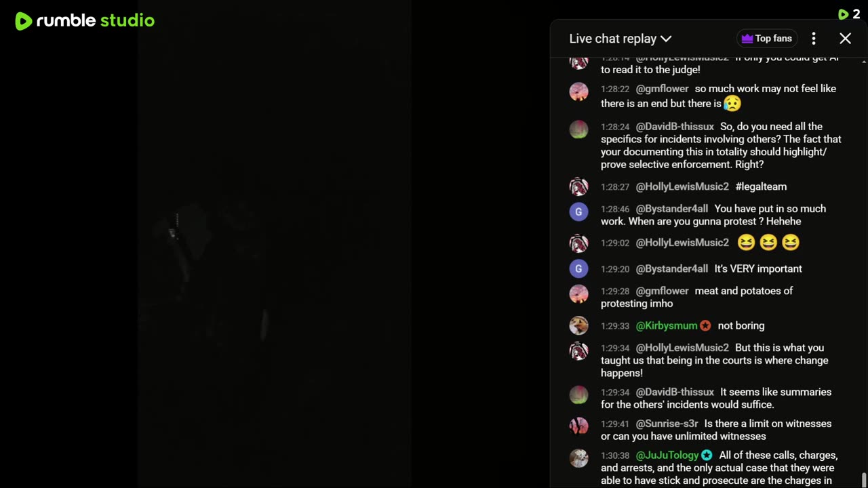Click the chat scrollbar up arrow
Viewport: 868px width, 488px height.
coord(863,62)
